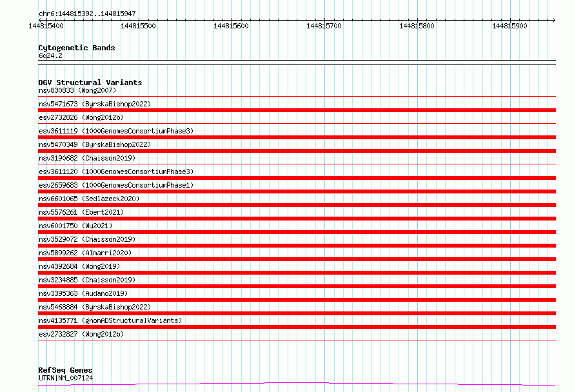Open the nsv4392684 (Wong2019) variant
The width and height of the screenshot is (574, 392).
pyautogui.click(x=297, y=273)
